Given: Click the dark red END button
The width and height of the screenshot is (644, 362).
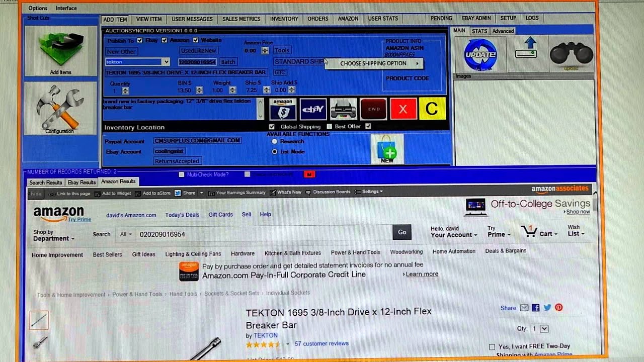Looking at the screenshot, I should click(374, 109).
